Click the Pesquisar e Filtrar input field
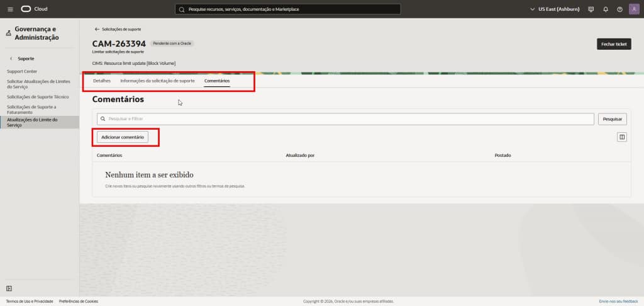The height and width of the screenshot is (306, 644). (345, 119)
